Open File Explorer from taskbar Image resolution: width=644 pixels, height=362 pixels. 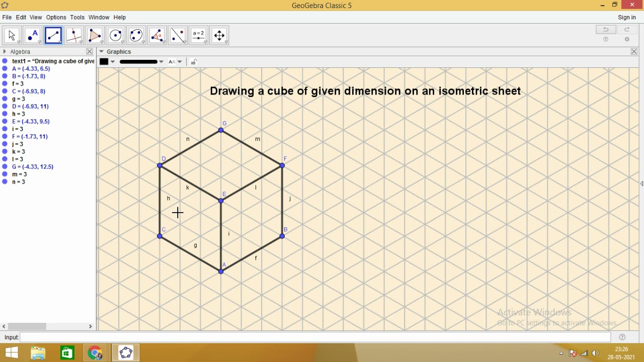(38, 353)
